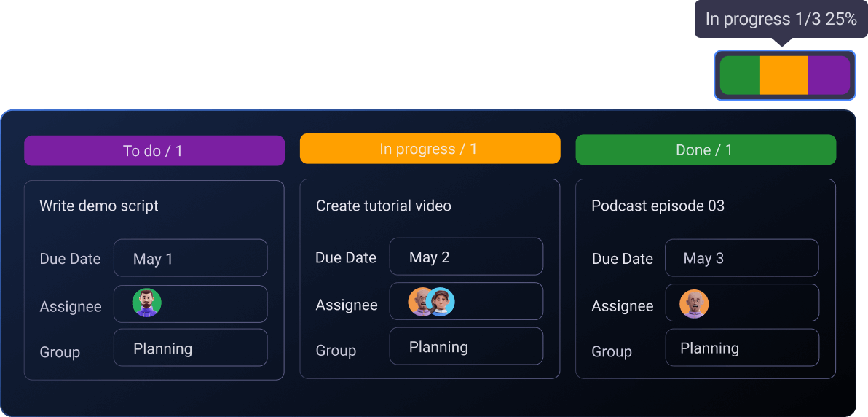
Task: Select the orange segment of the progress bar
Action: [x=784, y=75]
